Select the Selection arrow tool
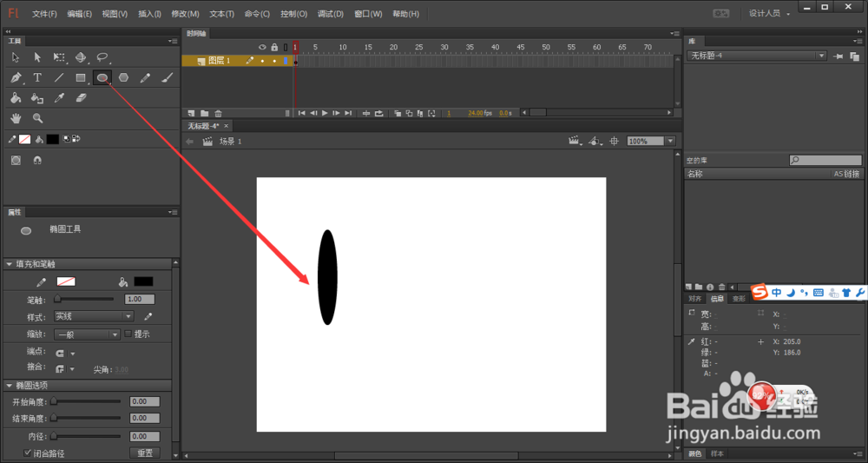 pos(16,57)
